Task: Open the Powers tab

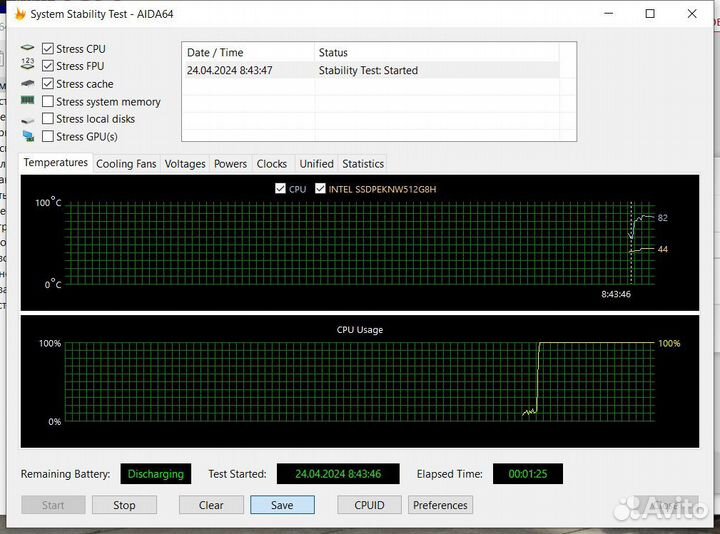Action: [230, 164]
